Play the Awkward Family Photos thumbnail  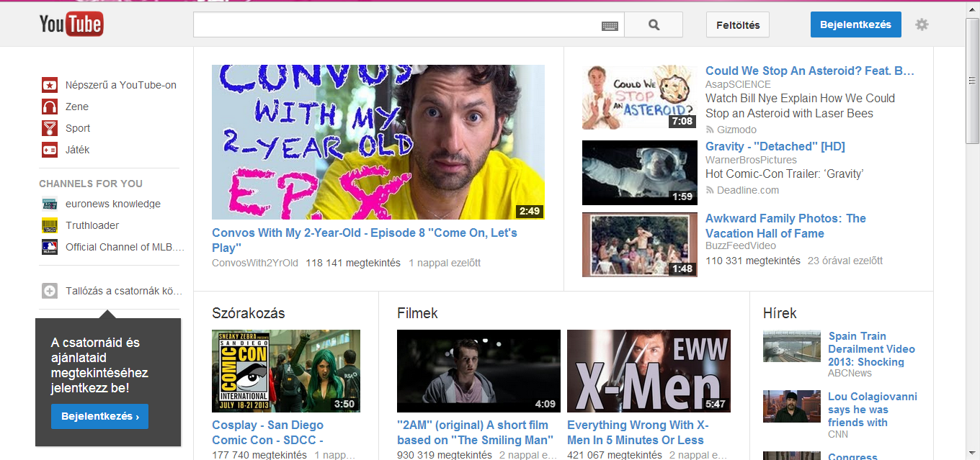640,245
